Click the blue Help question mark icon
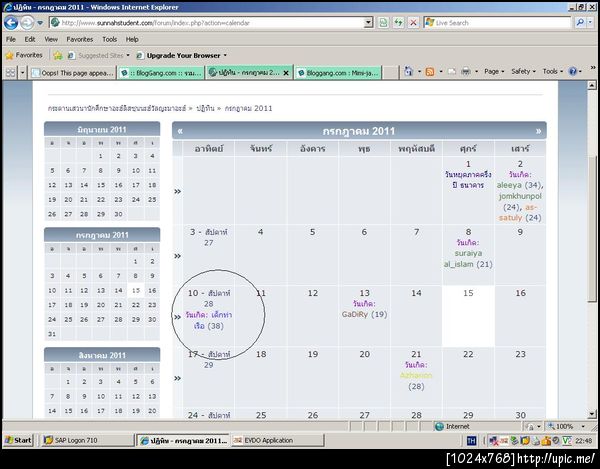The image size is (600, 469). click(573, 72)
